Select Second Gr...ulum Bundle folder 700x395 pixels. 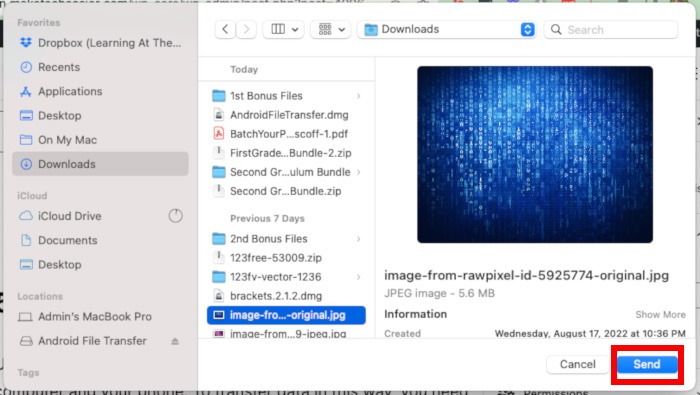click(x=286, y=172)
